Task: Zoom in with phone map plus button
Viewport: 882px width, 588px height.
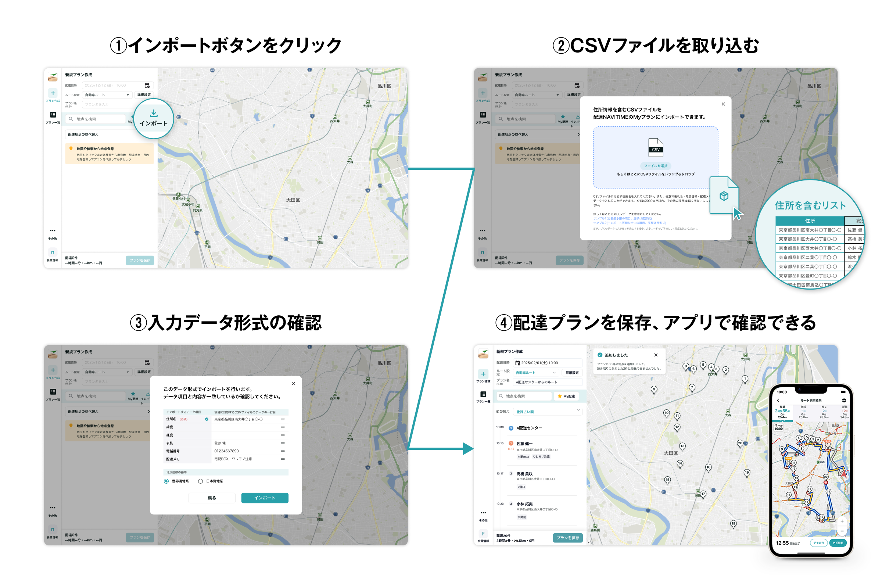Action: (842, 521)
